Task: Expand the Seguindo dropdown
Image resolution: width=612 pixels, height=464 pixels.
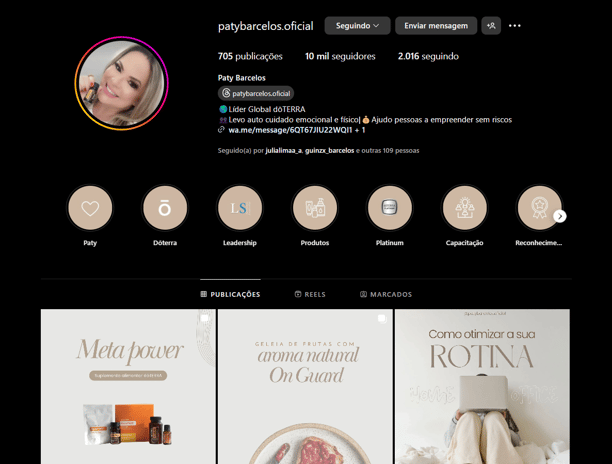Action: [357, 26]
